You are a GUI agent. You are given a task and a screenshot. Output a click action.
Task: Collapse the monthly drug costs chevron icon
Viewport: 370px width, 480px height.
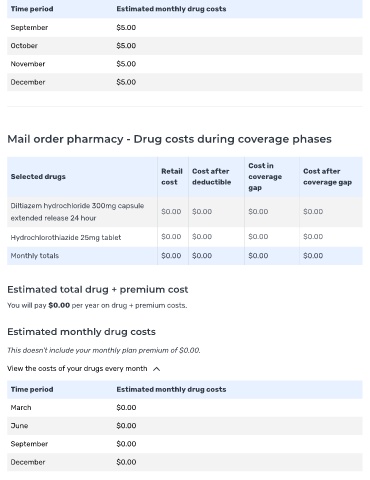[x=156, y=369]
